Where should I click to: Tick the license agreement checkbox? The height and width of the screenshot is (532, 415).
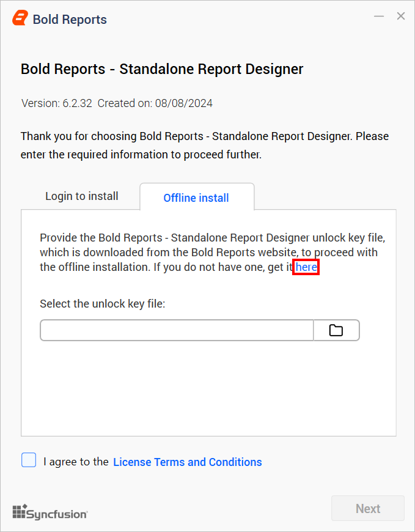[x=29, y=460]
